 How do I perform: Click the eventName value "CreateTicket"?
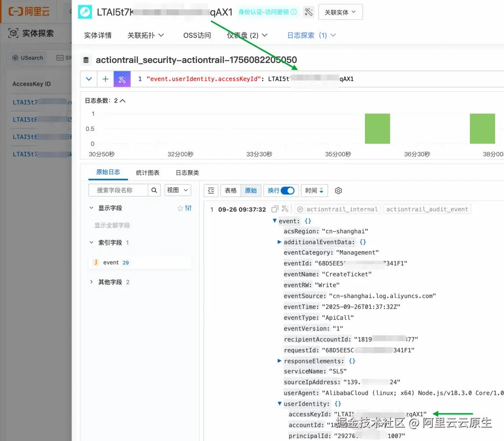pyautogui.click(x=346, y=274)
